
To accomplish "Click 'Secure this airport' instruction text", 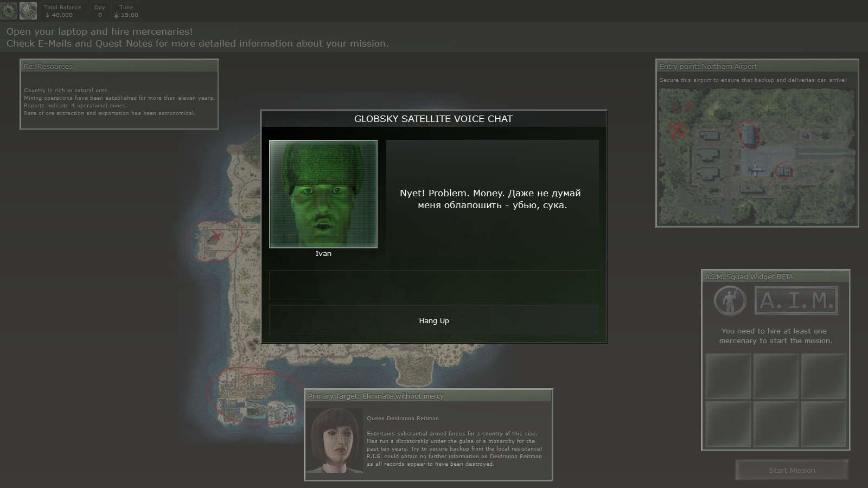I will 753,80.
